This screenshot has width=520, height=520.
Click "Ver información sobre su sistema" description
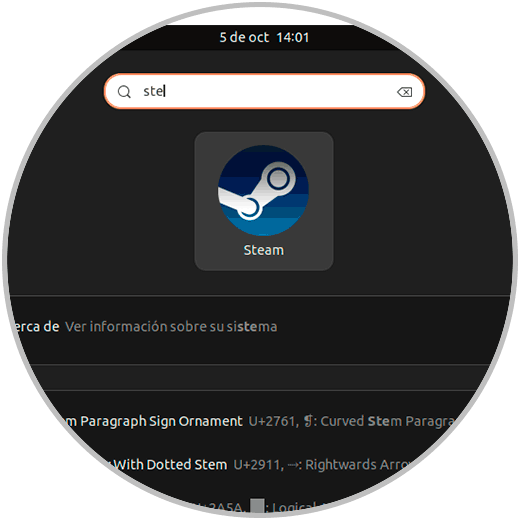coord(171,327)
